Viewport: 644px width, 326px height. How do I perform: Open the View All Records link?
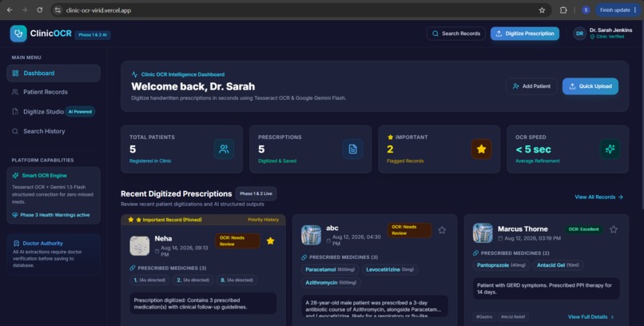tap(598, 197)
